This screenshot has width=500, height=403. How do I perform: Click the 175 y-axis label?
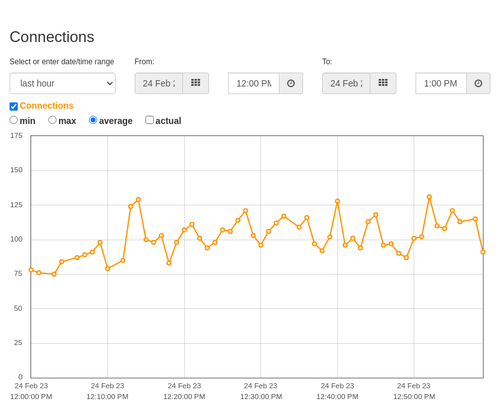[16, 136]
